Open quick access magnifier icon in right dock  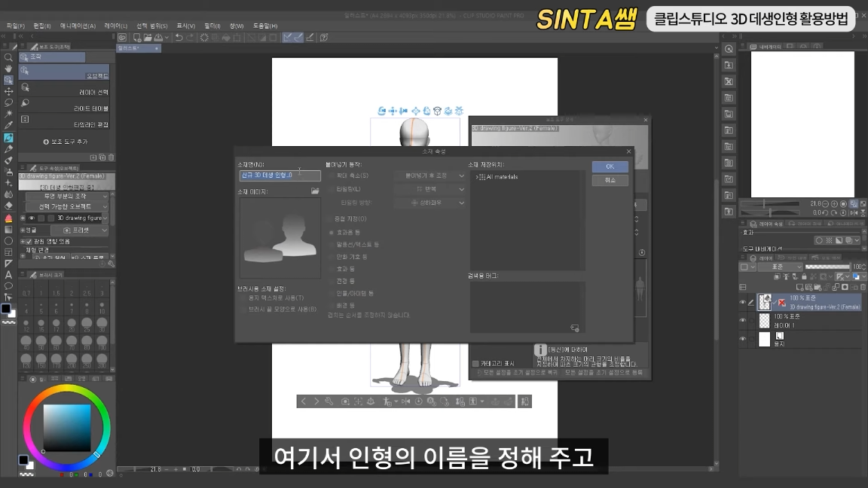[x=729, y=49]
